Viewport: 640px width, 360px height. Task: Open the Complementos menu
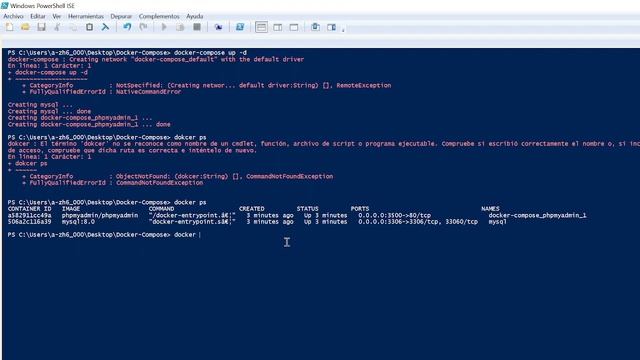159,16
